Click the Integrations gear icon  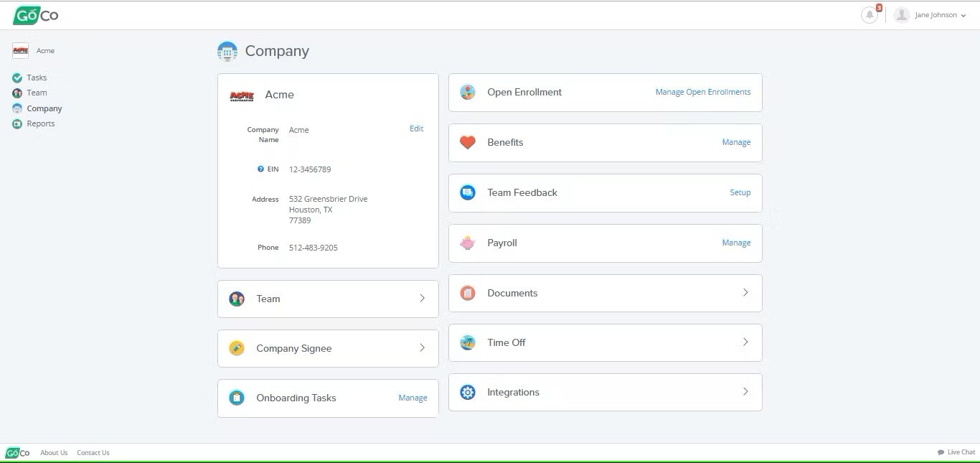[x=467, y=392]
